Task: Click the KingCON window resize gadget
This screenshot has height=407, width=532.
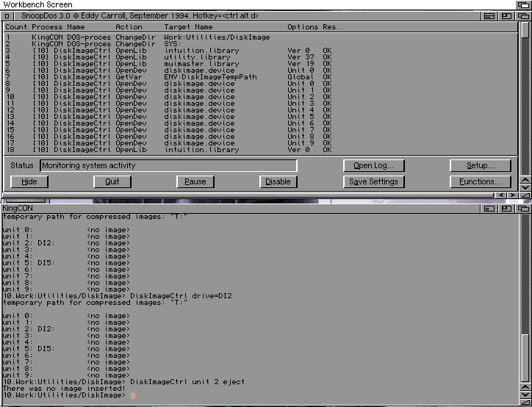Action: coord(525,402)
